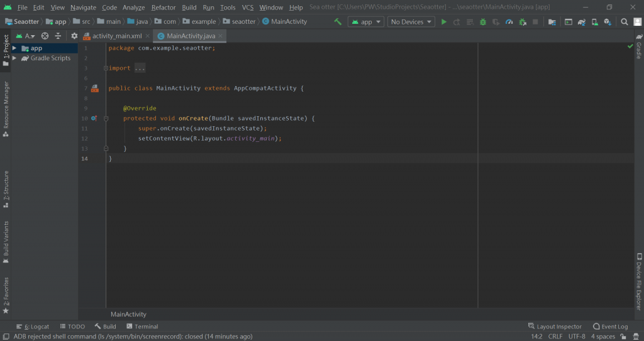Collapse all in the Project panel
The width and height of the screenshot is (644, 341).
58,36
